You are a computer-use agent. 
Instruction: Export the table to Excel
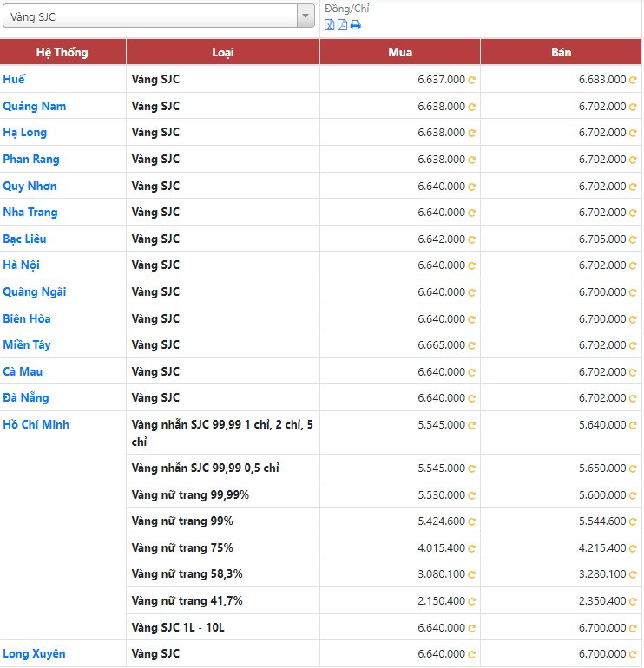[329, 24]
